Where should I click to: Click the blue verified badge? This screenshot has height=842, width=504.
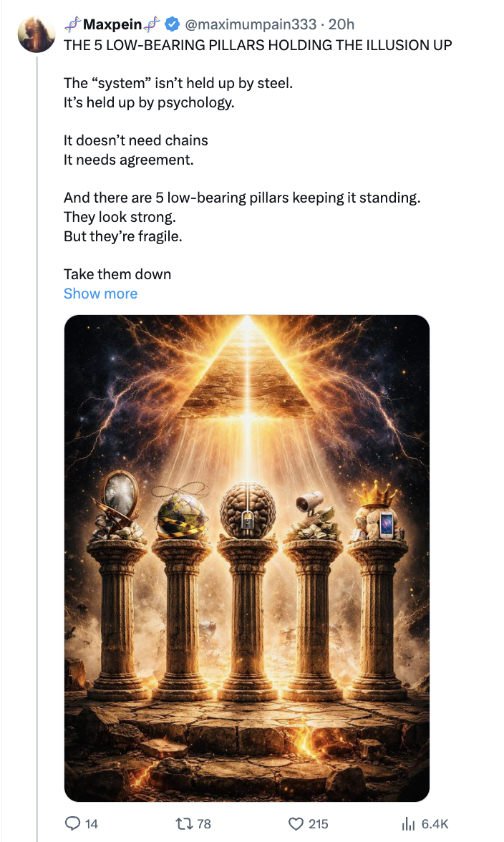[173, 25]
